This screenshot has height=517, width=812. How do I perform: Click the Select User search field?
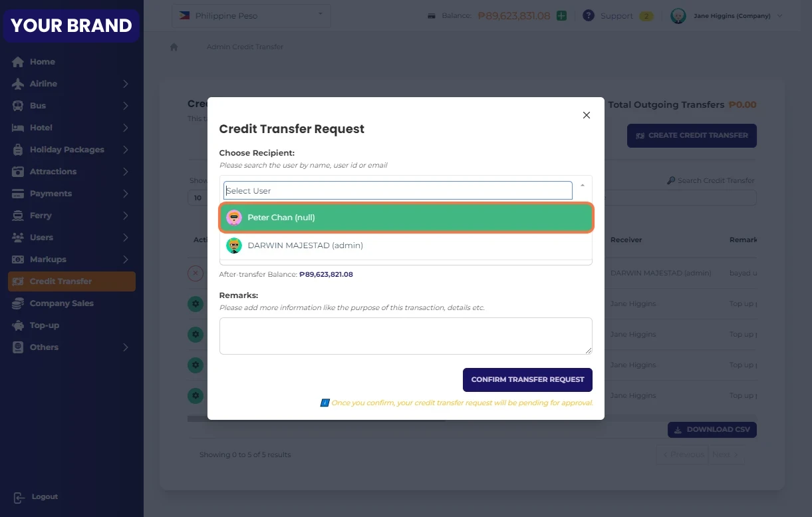[x=398, y=191]
